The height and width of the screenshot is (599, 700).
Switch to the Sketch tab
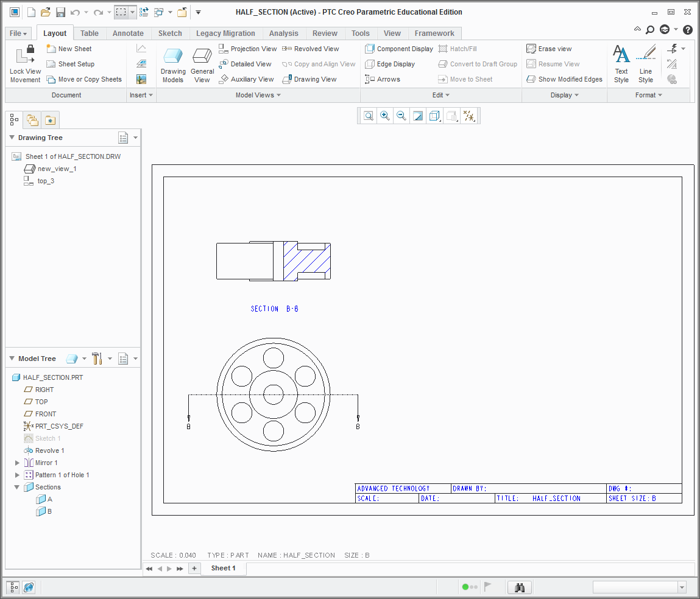[x=170, y=33]
